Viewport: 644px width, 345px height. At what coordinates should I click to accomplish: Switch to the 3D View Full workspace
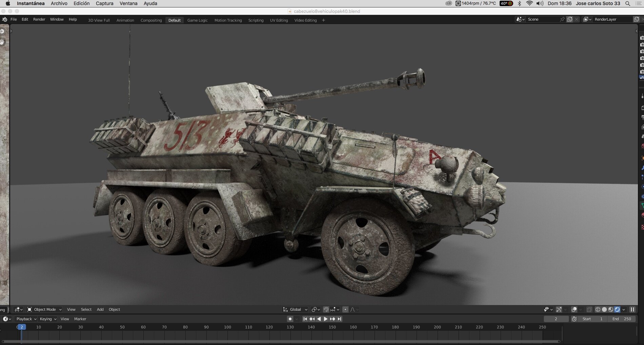click(x=99, y=20)
